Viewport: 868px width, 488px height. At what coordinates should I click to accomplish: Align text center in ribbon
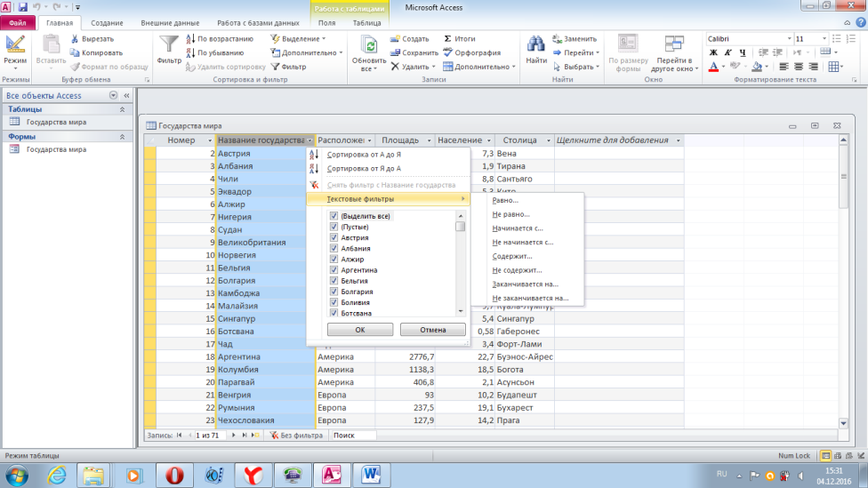point(799,67)
